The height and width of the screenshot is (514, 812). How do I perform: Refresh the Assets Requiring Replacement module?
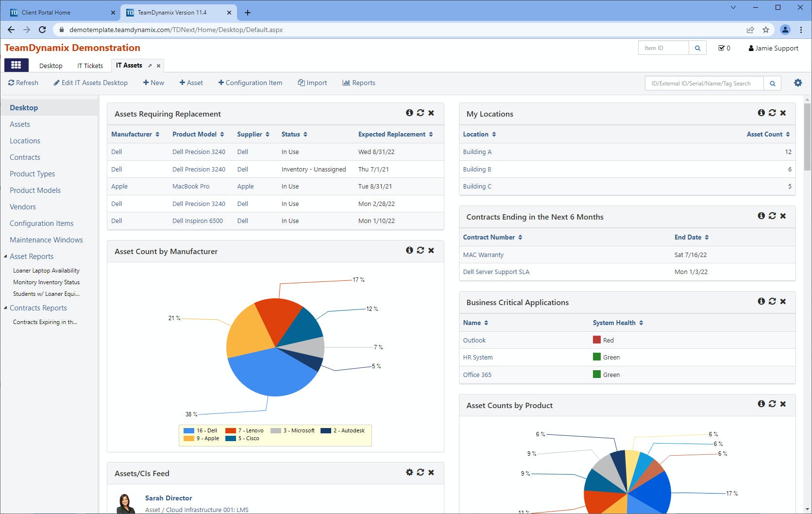(x=421, y=113)
